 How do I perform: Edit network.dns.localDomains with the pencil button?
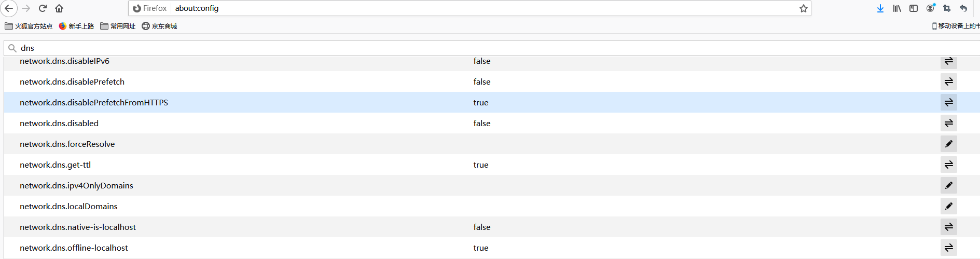coord(948,206)
